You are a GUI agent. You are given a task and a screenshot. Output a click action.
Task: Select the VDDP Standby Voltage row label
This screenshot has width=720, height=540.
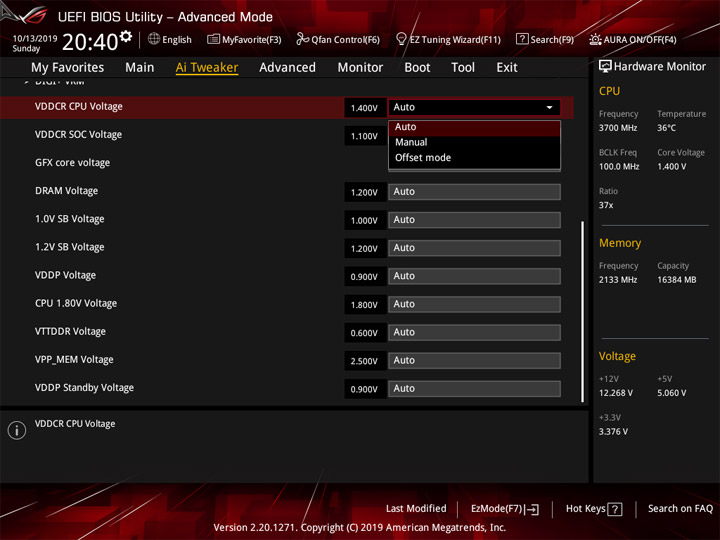point(84,388)
